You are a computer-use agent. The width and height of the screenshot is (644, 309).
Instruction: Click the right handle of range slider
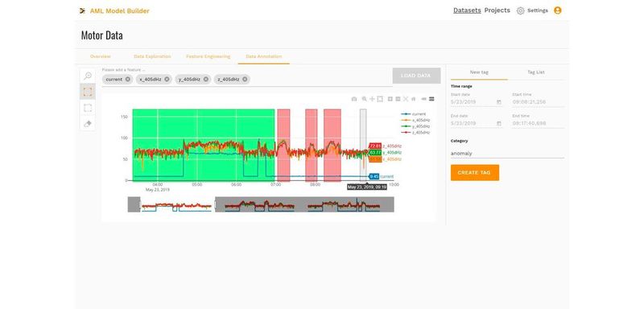(x=215, y=204)
